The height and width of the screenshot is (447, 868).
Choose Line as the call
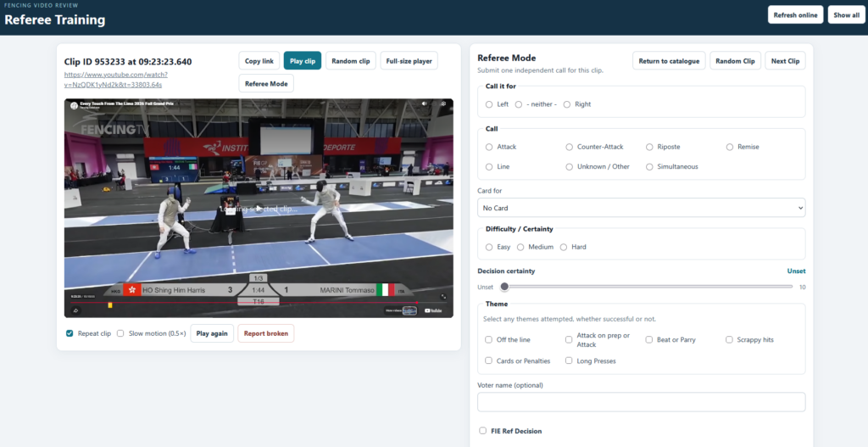tap(489, 167)
